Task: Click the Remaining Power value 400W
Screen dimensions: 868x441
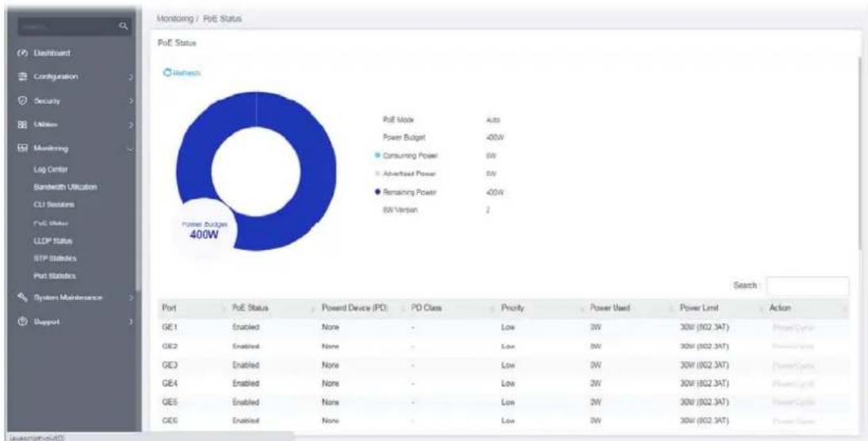Action: click(496, 192)
